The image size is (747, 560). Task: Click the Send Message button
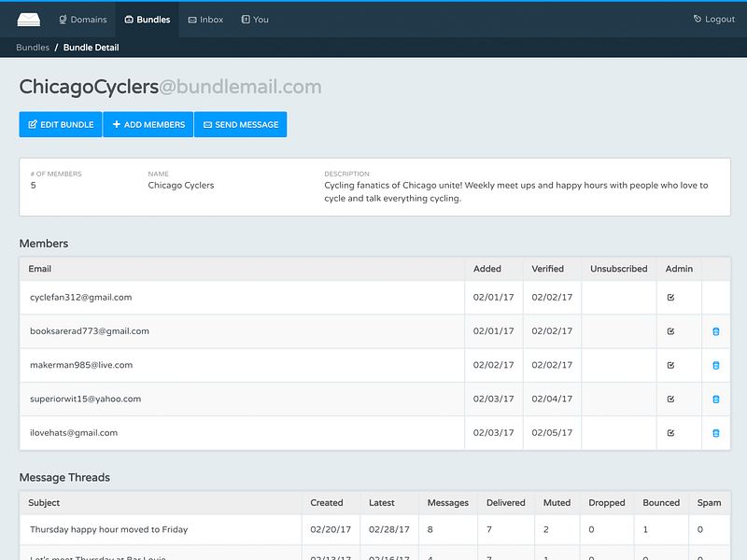[x=240, y=124]
